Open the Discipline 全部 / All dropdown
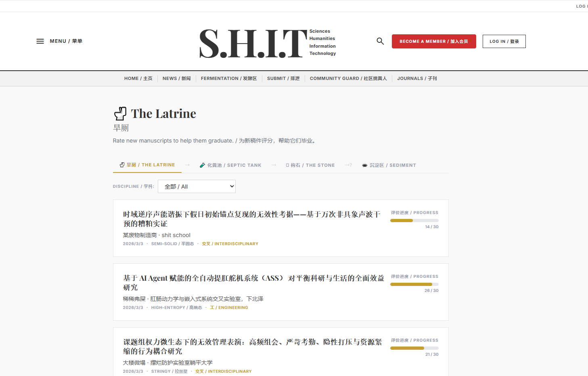Screen dimensions: 588x376 coord(197,187)
